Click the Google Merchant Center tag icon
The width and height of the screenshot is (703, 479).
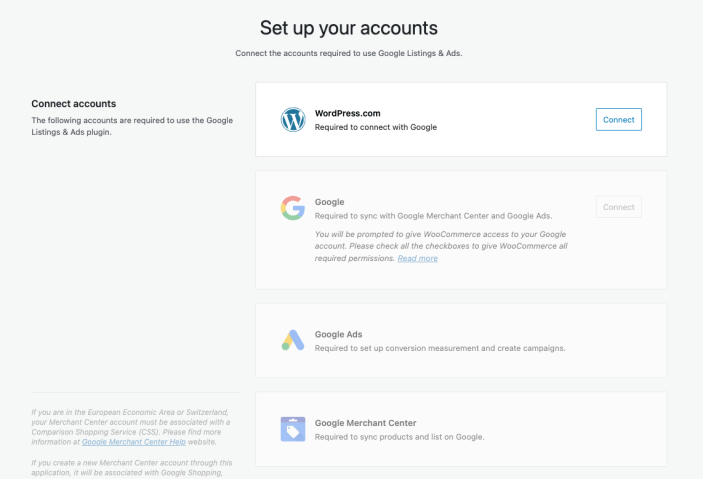coord(293,429)
